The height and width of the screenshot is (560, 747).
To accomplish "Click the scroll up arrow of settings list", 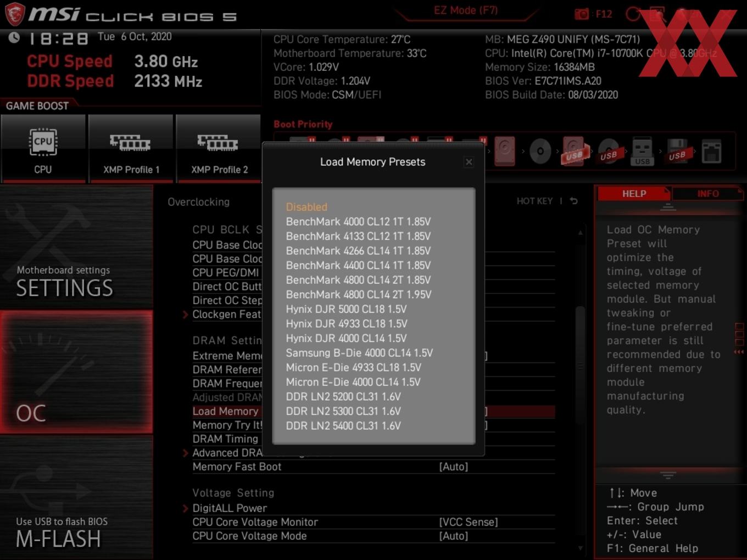I will [580, 232].
